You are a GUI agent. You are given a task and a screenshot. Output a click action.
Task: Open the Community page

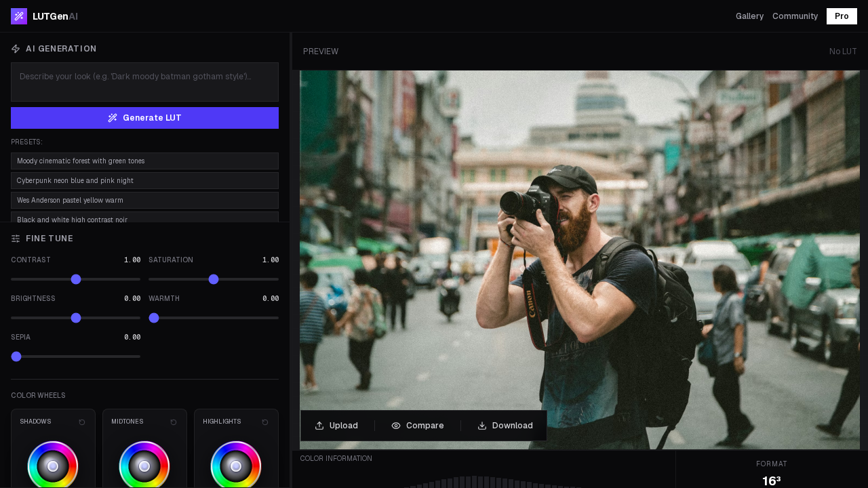click(x=795, y=16)
